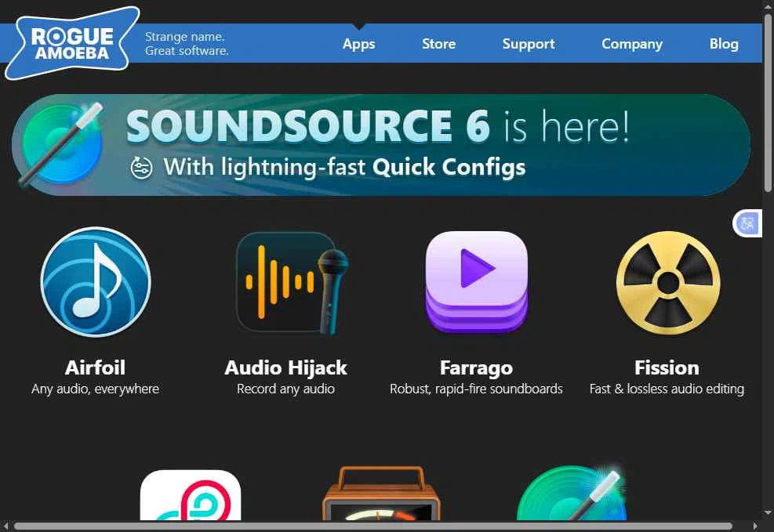Click "Strange name. Great software." slogan
The image size is (774, 532).
coord(187,43)
